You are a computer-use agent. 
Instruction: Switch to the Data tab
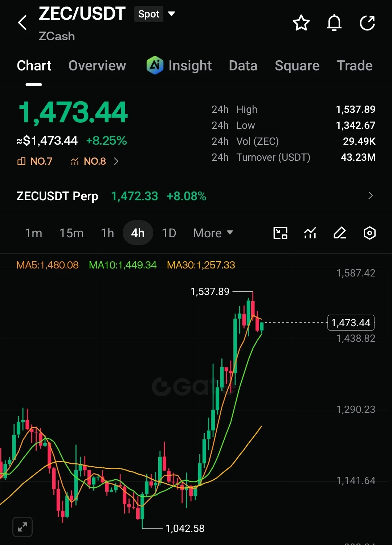click(x=243, y=66)
